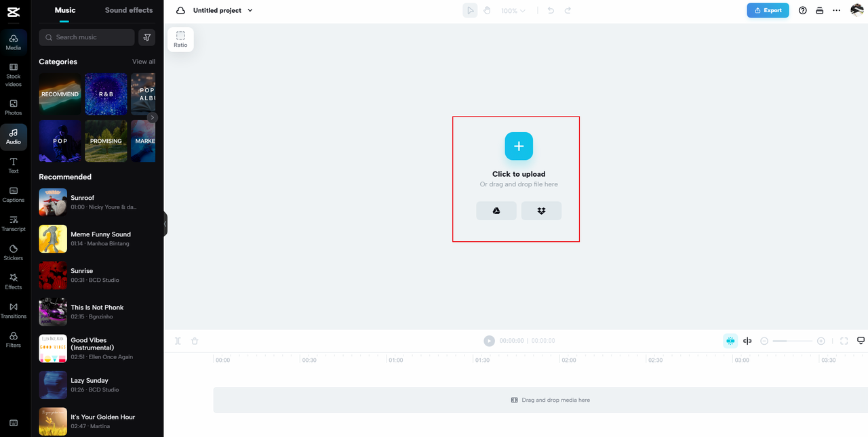Open the Stock videos panel
The image size is (868, 437).
(x=14, y=75)
